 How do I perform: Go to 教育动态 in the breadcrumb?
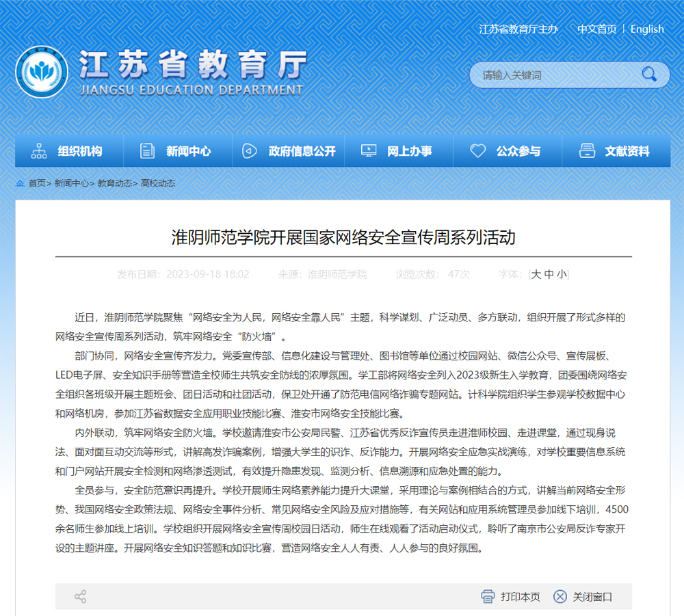[x=115, y=183]
